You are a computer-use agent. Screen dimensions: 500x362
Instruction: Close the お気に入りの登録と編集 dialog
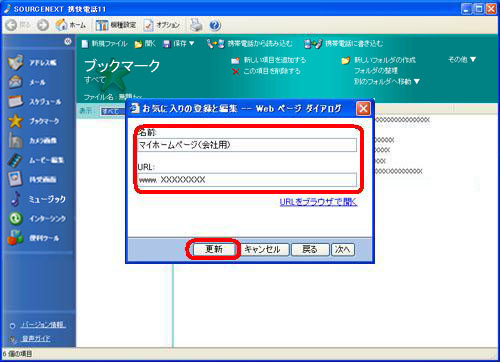click(363, 108)
